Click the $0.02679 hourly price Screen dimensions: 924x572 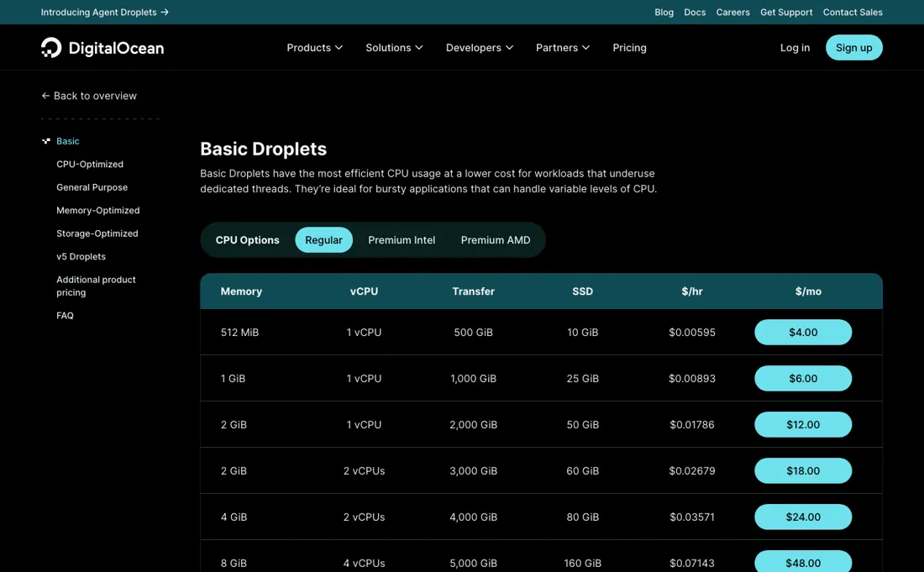(x=692, y=470)
